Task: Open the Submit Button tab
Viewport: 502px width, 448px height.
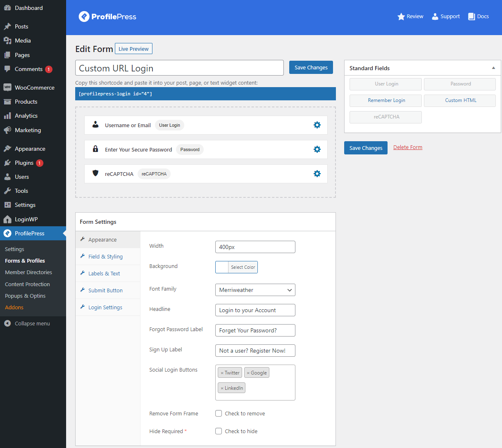Action: pyautogui.click(x=108, y=290)
